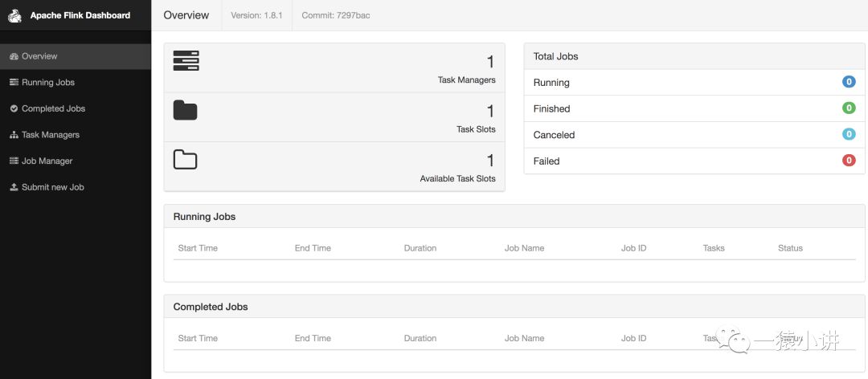Click the green Finished jobs count badge
Screen dimensions: 868x379
pyautogui.click(x=849, y=108)
